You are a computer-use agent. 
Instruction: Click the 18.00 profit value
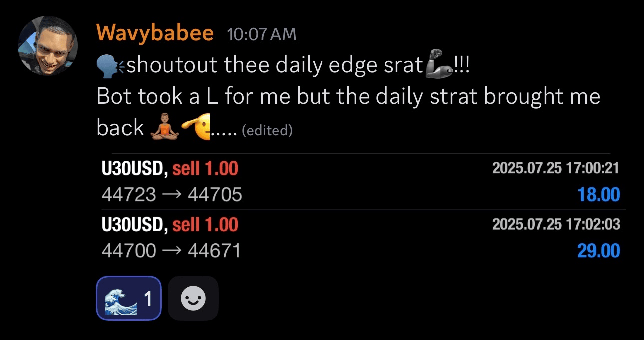pyautogui.click(x=599, y=194)
